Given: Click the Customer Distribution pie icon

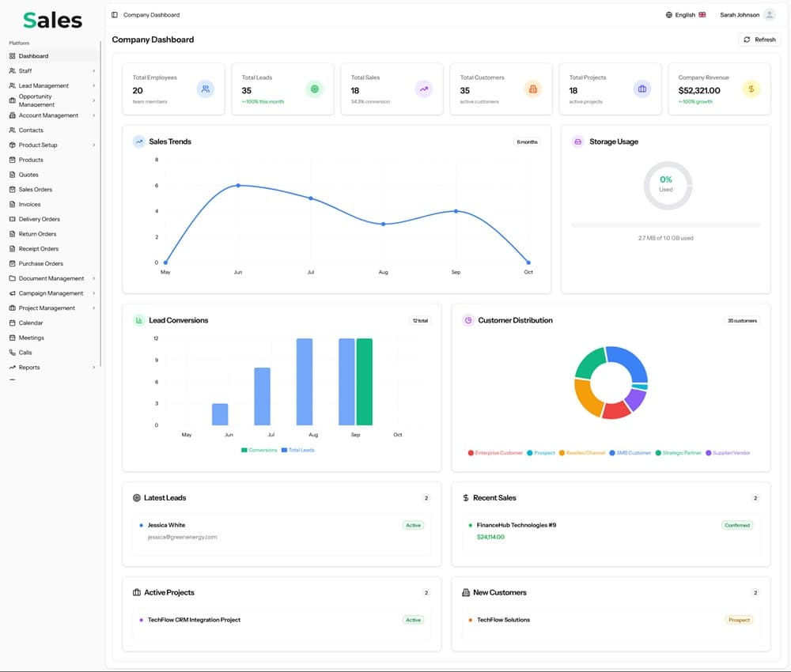Looking at the screenshot, I should click(468, 320).
